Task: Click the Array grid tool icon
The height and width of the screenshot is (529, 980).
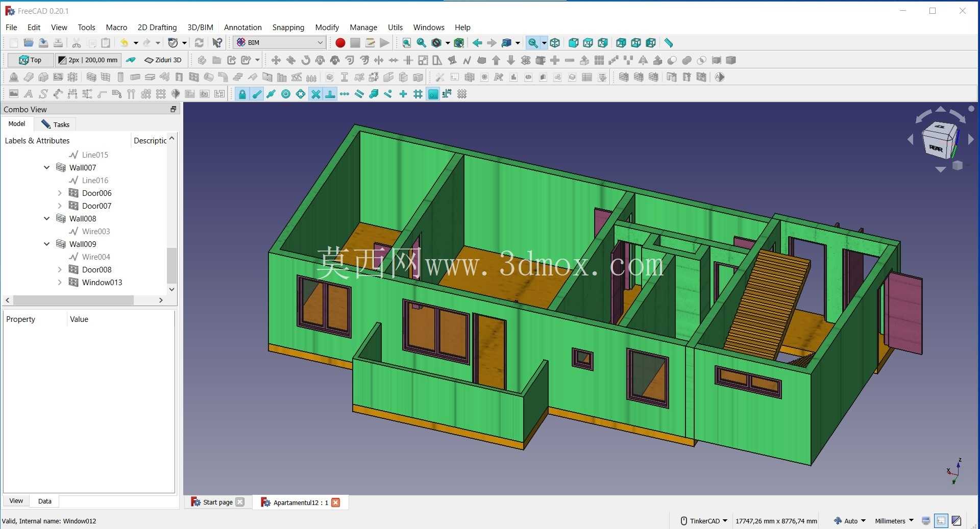Action: (x=599, y=60)
